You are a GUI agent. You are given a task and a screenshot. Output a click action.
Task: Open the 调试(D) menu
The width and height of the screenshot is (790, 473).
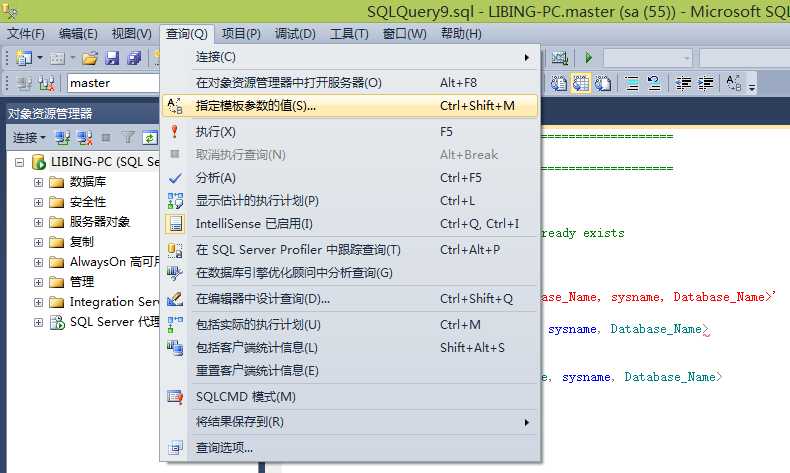295,34
